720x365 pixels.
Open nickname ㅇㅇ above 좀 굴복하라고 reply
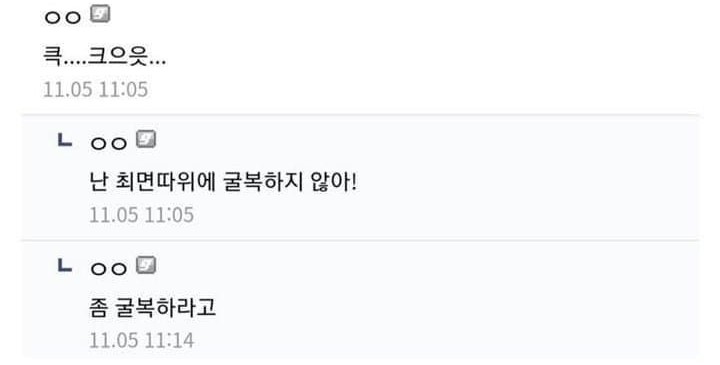click(108, 269)
